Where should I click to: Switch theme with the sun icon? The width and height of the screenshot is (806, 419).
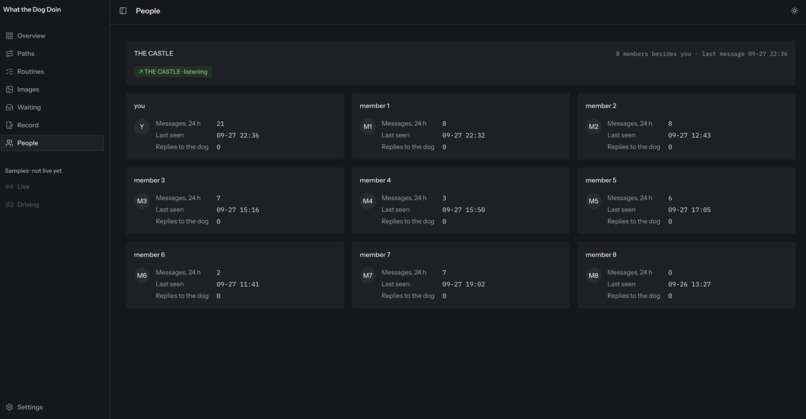pyautogui.click(x=794, y=11)
